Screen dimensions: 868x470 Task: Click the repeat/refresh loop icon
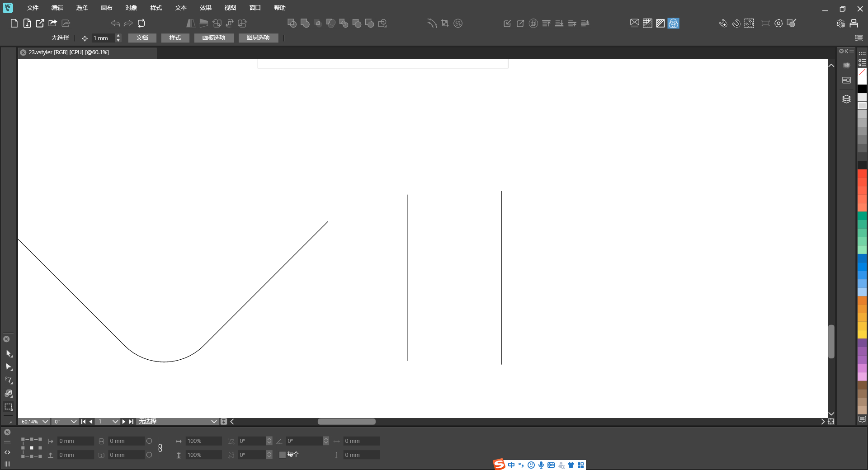pos(142,23)
